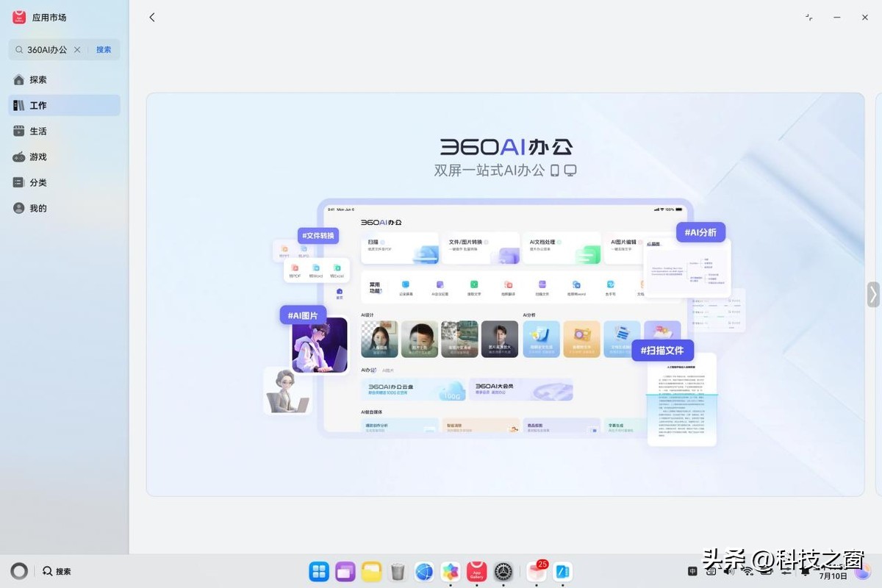
Task: Go back with the left arrow
Action: coord(152,17)
